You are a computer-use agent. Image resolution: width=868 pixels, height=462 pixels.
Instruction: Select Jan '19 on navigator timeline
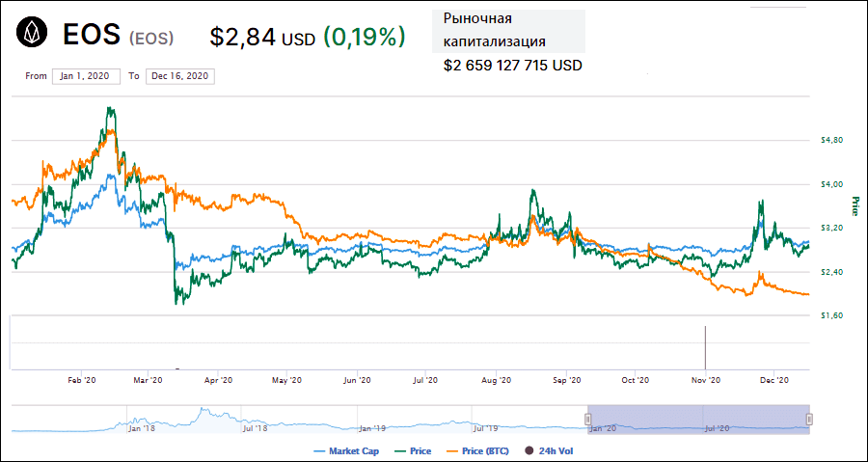point(372,426)
